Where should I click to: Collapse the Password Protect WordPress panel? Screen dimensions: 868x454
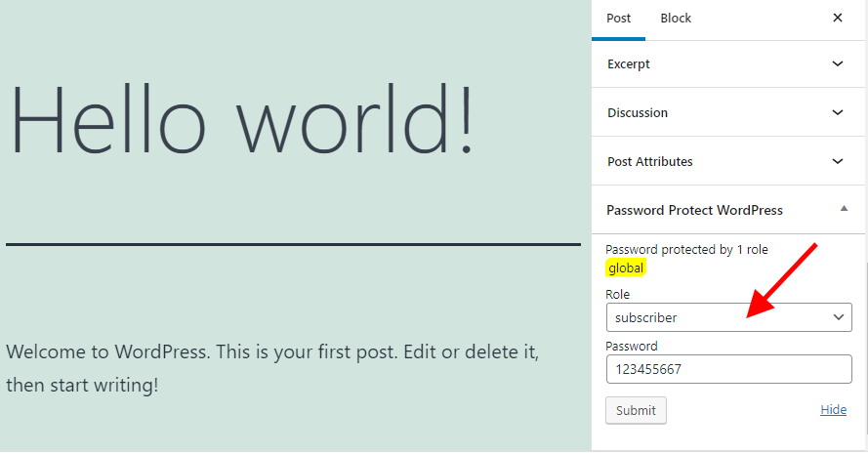[728, 210]
